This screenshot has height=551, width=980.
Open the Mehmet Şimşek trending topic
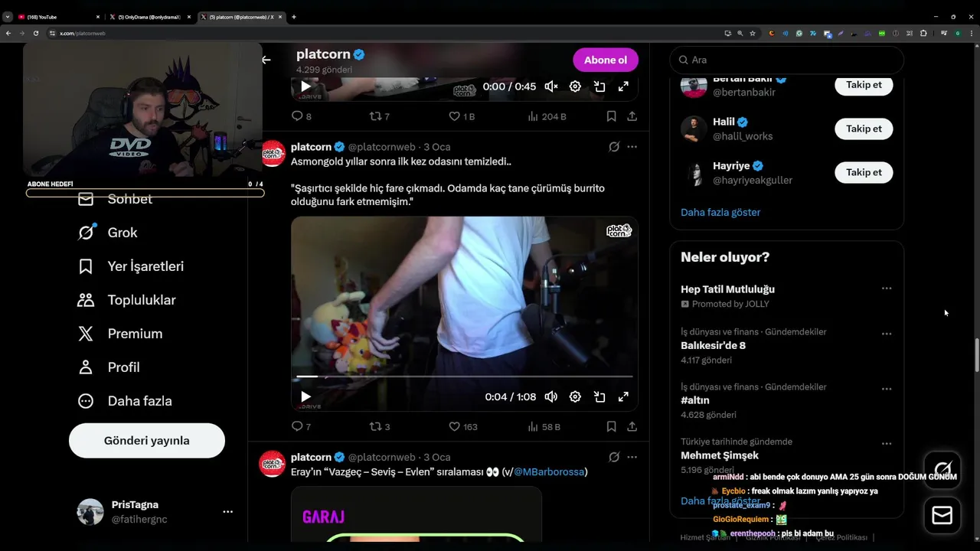(720, 455)
